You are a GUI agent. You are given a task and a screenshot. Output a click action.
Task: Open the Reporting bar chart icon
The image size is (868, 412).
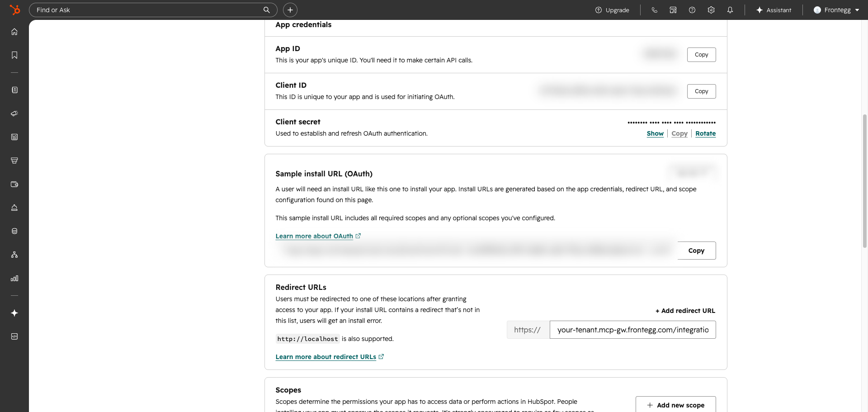point(14,278)
